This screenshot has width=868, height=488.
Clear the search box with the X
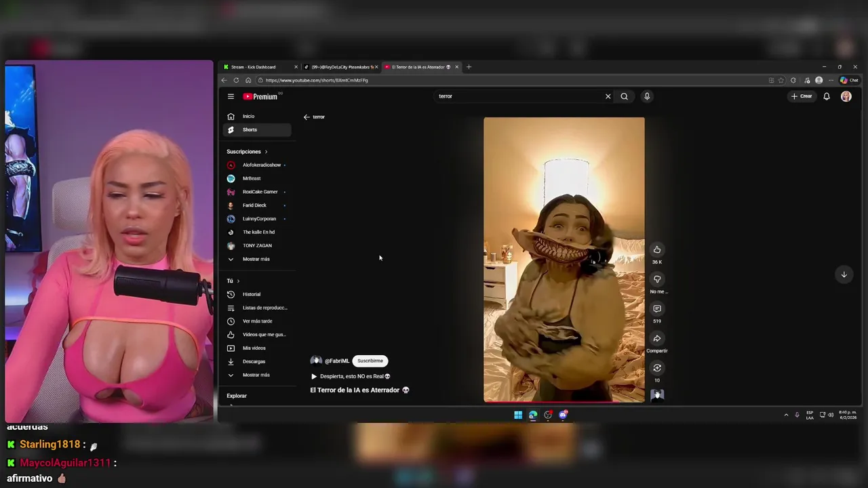coord(608,96)
